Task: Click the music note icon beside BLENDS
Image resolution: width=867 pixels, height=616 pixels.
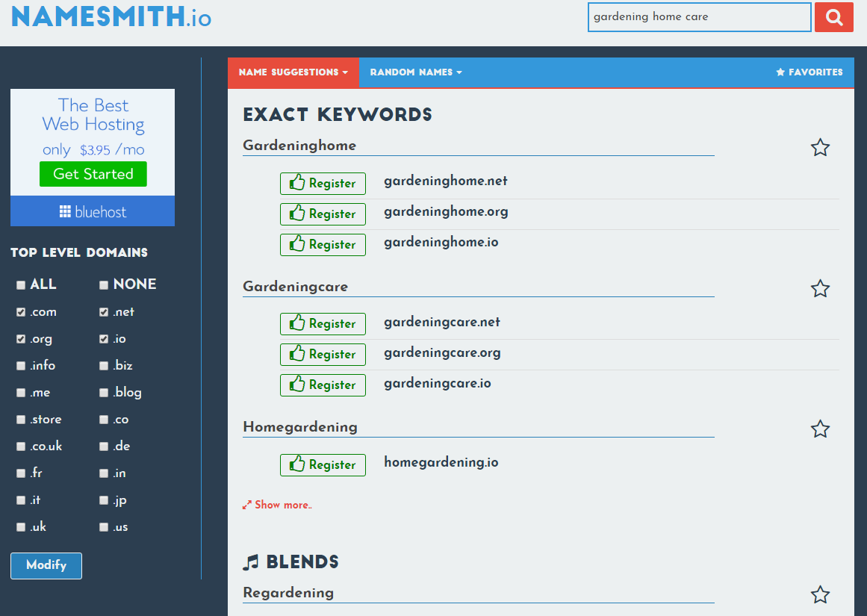Action: [249, 561]
